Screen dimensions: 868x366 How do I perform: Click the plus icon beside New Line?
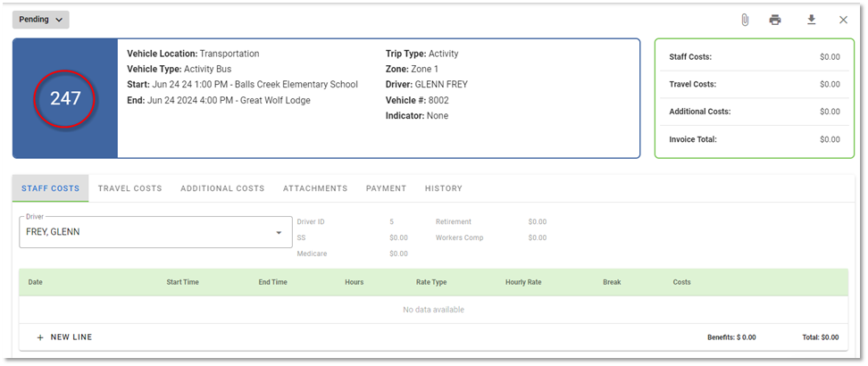click(x=40, y=337)
